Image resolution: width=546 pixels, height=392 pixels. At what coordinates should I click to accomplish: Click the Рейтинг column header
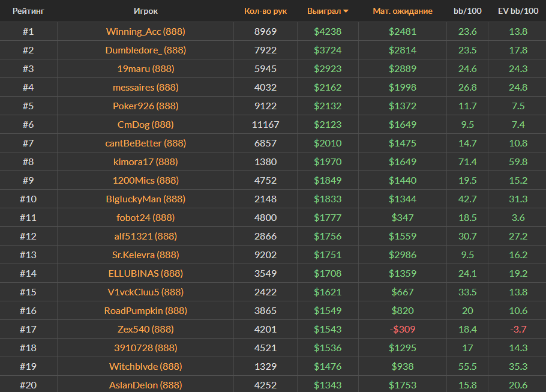point(28,11)
